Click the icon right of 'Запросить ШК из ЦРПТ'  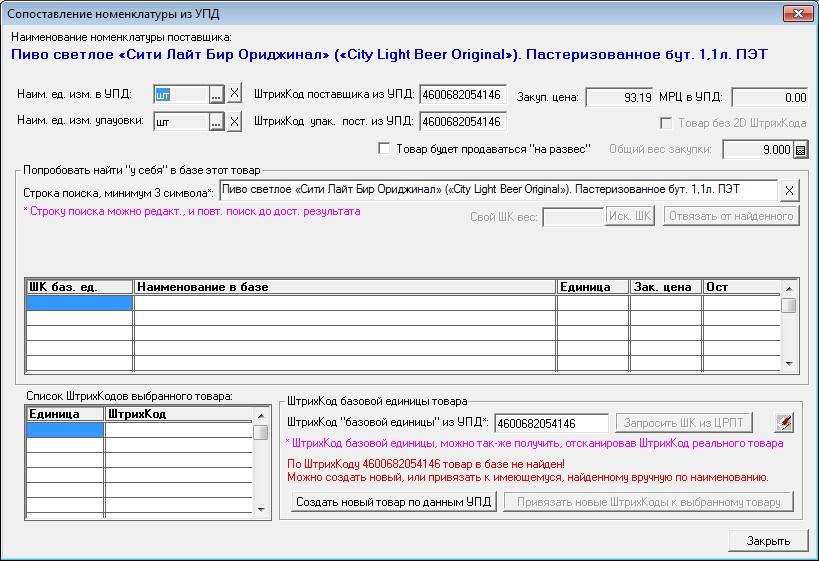tap(785, 423)
